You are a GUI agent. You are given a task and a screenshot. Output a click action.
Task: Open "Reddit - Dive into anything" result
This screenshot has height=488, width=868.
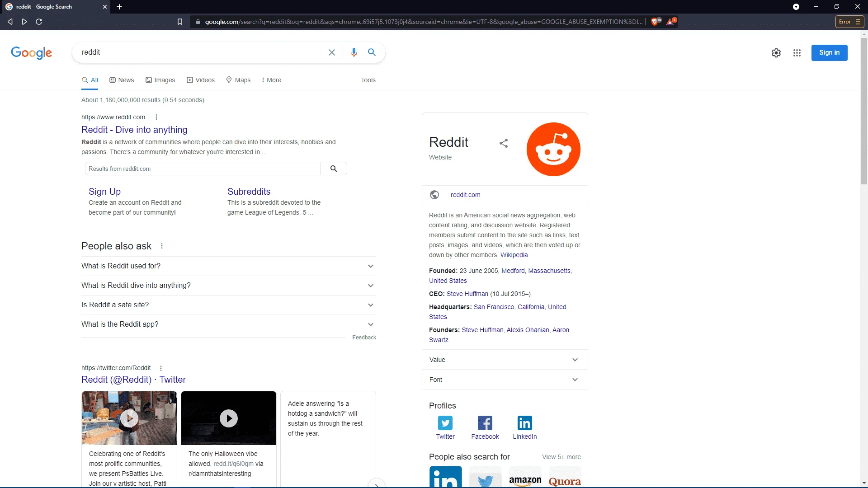[x=134, y=130]
